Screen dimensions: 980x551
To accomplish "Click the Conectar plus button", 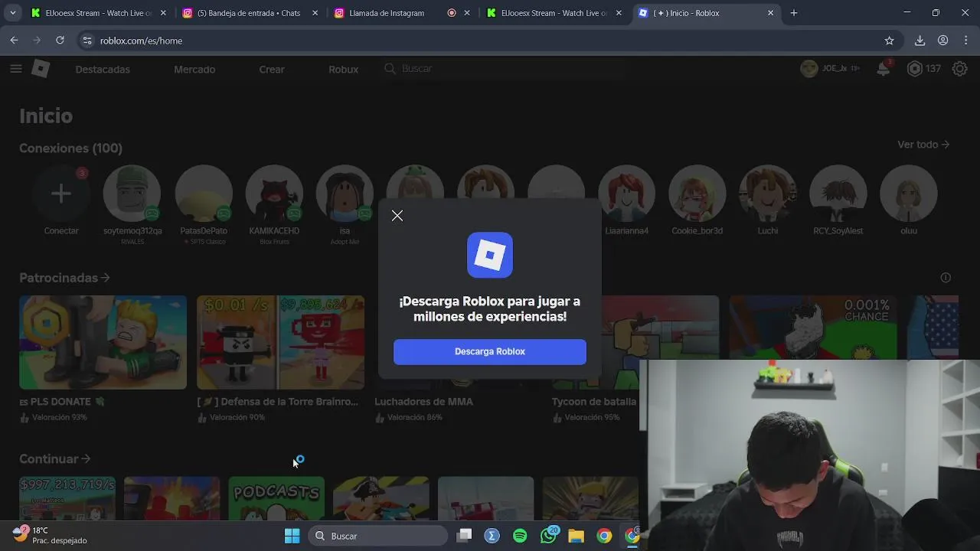I will click(x=61, y=194).
